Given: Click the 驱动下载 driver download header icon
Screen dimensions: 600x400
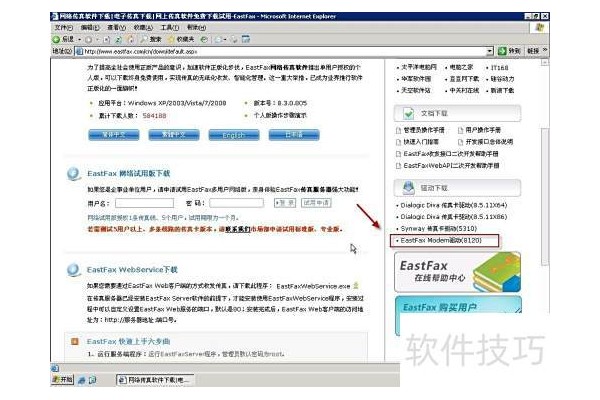Looking at the screenshot, I should [408, 188].
